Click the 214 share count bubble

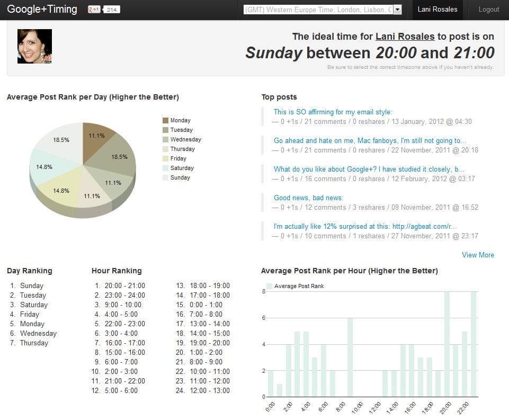coord(111,10)
